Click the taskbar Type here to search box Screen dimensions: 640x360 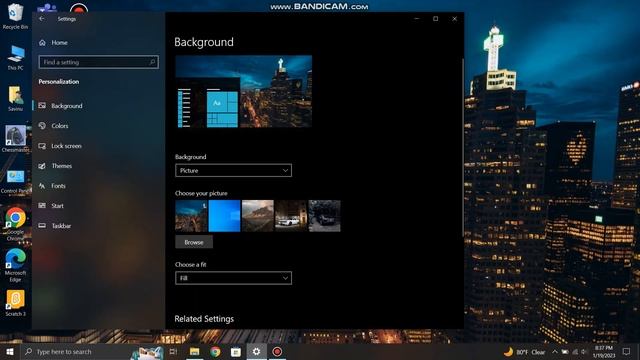(92, 352)
